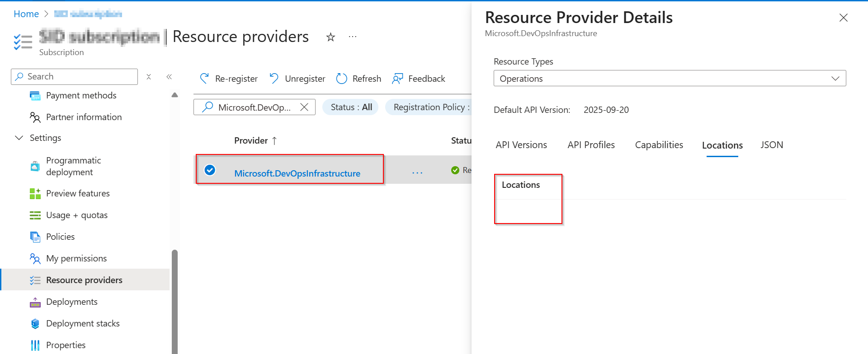Screen dimensions: 868x354
Task: Click the sidebar scrollbar thumb
Action: tap(175, 302)
